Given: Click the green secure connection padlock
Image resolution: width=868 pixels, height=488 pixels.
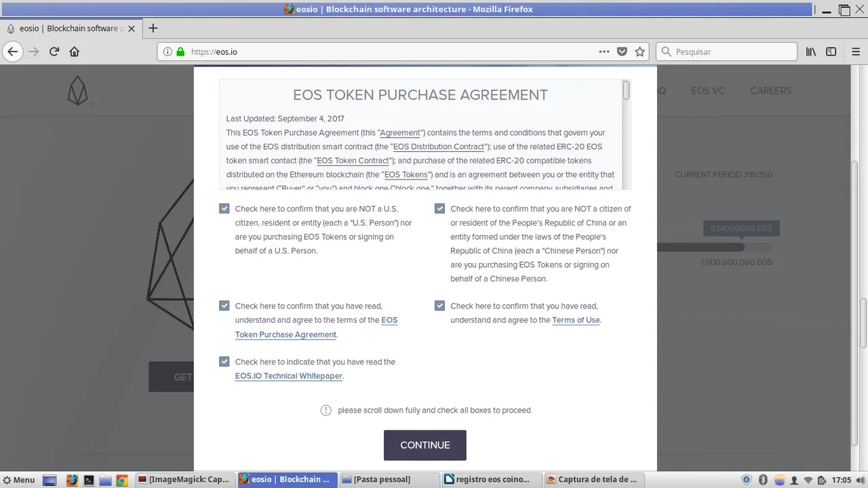Looking at the screenshot, I should (x=180, y=52).
